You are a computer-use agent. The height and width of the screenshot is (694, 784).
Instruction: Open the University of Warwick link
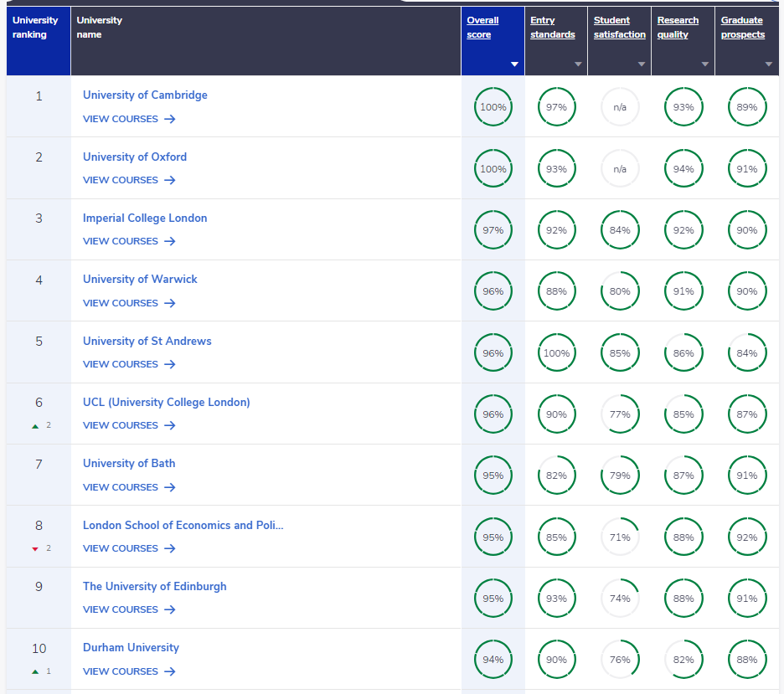click(140, 279)
